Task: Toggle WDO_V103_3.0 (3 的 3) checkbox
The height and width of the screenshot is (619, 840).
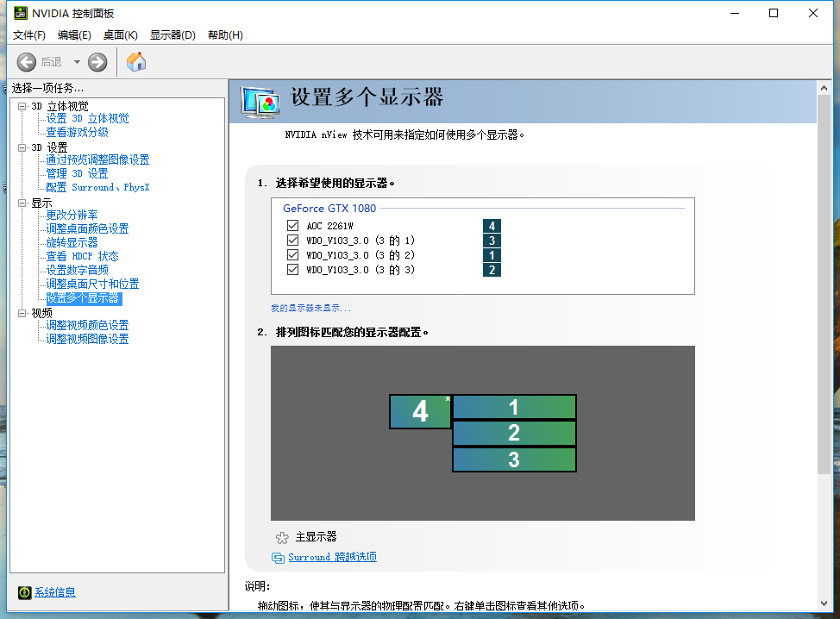Action: tap(292, 269)
